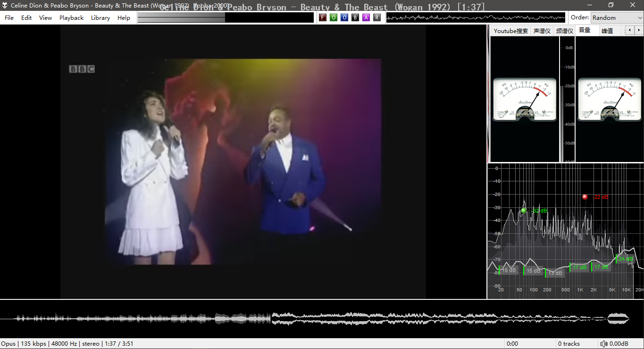Screen dimensions: 644x349
Task: Click the black B toolbar button
Action: pos(355,17)
